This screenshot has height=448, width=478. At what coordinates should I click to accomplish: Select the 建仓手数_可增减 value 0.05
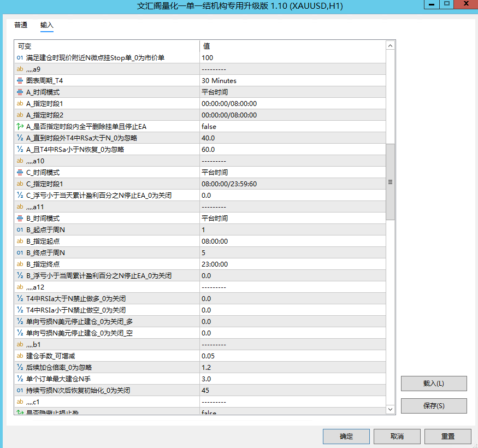coord(208,356)
